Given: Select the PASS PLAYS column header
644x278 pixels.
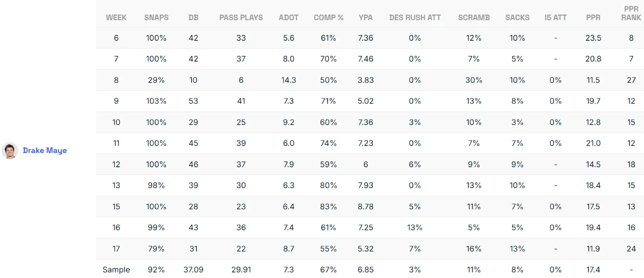Looking at the screenshot, I should [x=241, y=18].
